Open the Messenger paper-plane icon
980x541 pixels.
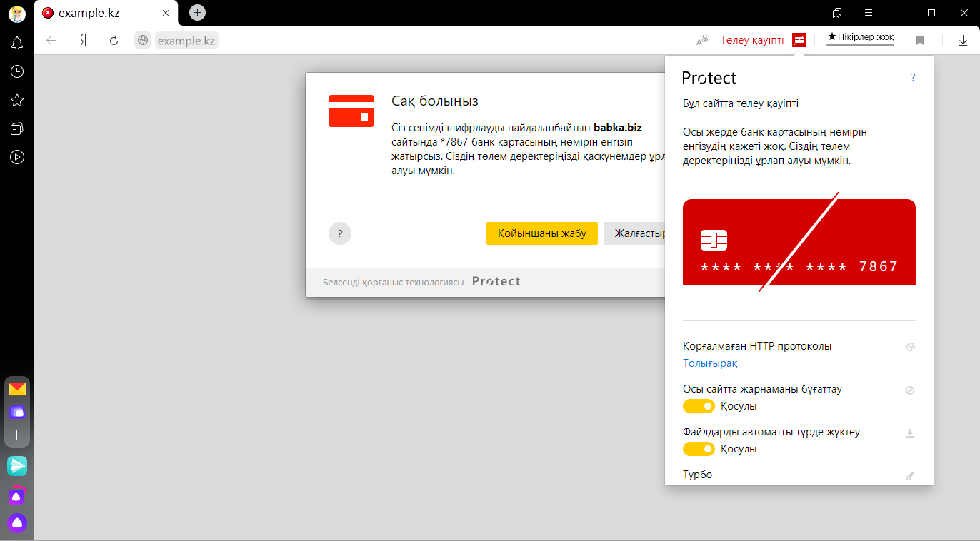click(17, 466)
